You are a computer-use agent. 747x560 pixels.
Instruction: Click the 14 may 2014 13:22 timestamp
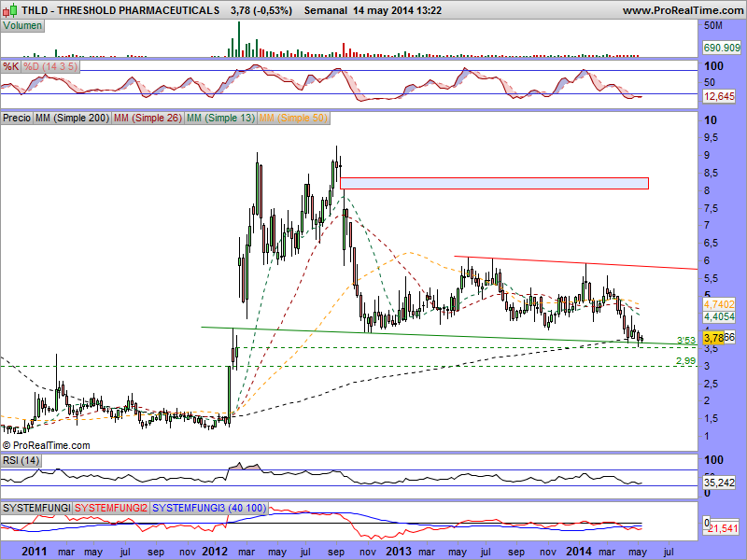398,10
